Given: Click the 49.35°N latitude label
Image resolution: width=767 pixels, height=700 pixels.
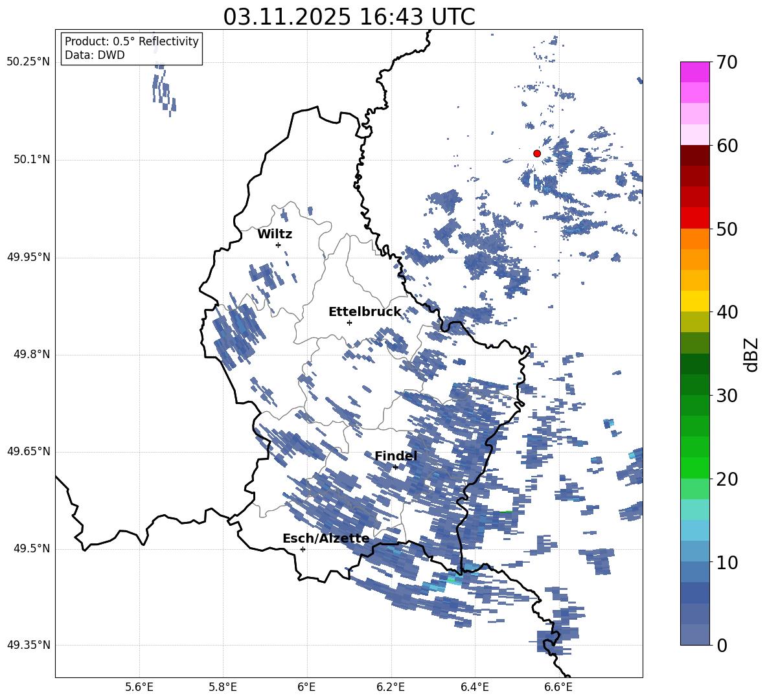Looking at the screenshot, I should tap(29, 645).
